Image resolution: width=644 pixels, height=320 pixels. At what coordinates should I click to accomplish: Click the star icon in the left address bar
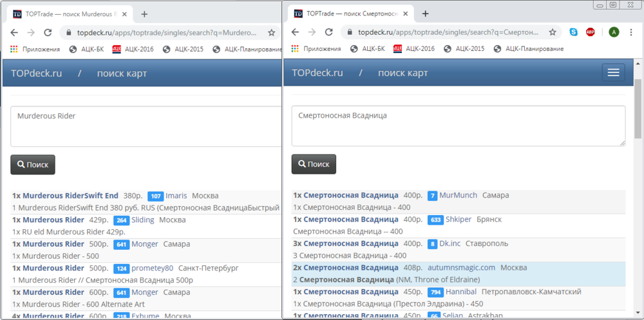(271, 32)
